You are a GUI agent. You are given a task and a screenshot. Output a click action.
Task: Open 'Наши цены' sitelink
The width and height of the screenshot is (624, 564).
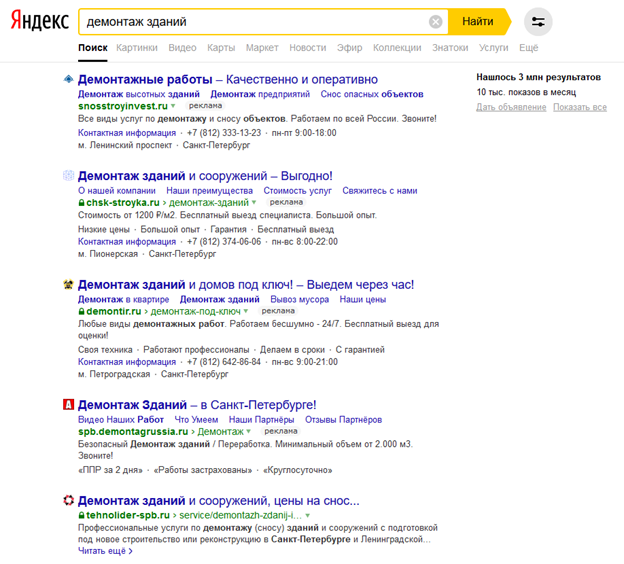(363, 299)
